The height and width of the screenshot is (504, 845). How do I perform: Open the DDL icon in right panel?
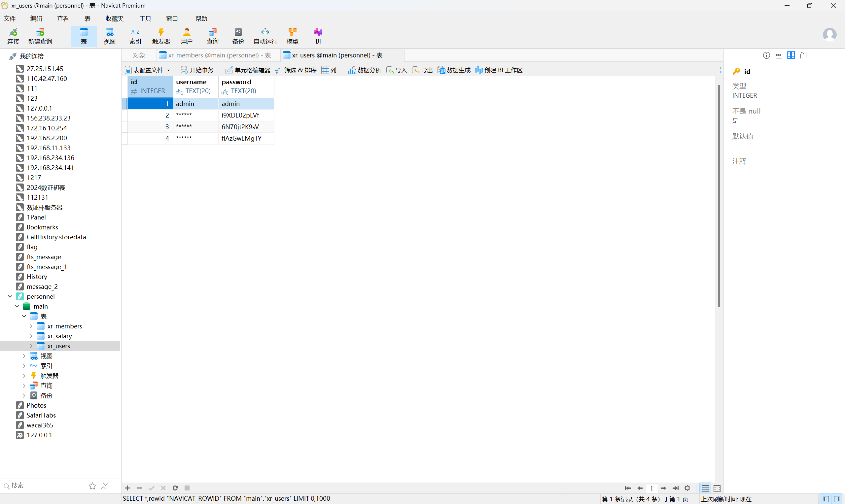click(779, 55)
